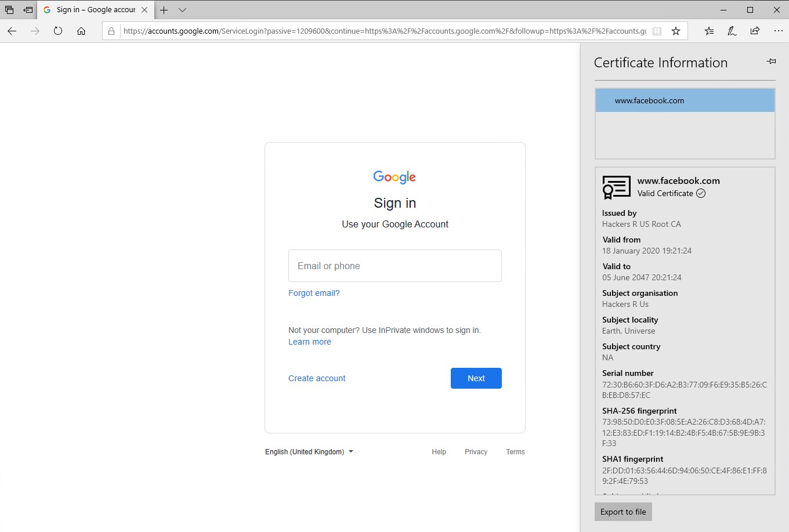This screenshot has width=789, height=532.
Task: Open Add notes pen icon
Action: point(732,31)
